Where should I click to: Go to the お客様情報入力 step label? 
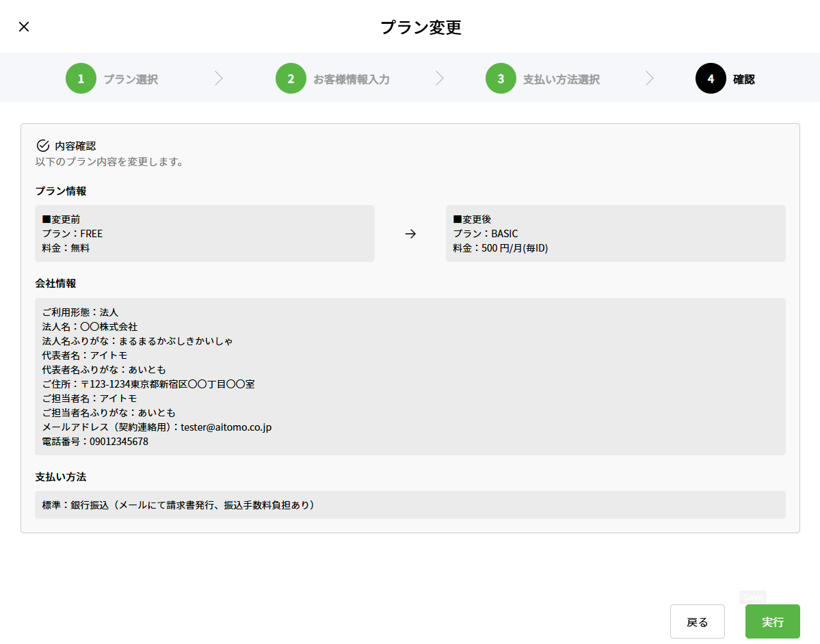pyautogui.click(x=352, y=79)
